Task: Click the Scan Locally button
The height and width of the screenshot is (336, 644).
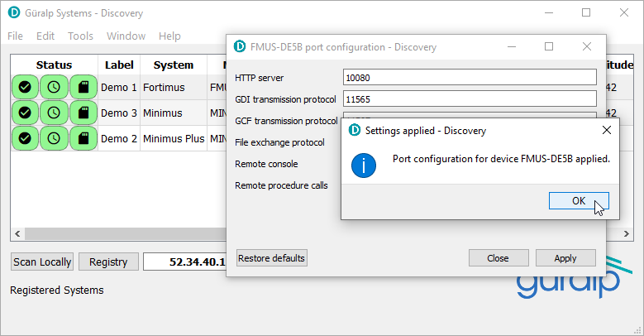Action: click(x=42, y=262)
